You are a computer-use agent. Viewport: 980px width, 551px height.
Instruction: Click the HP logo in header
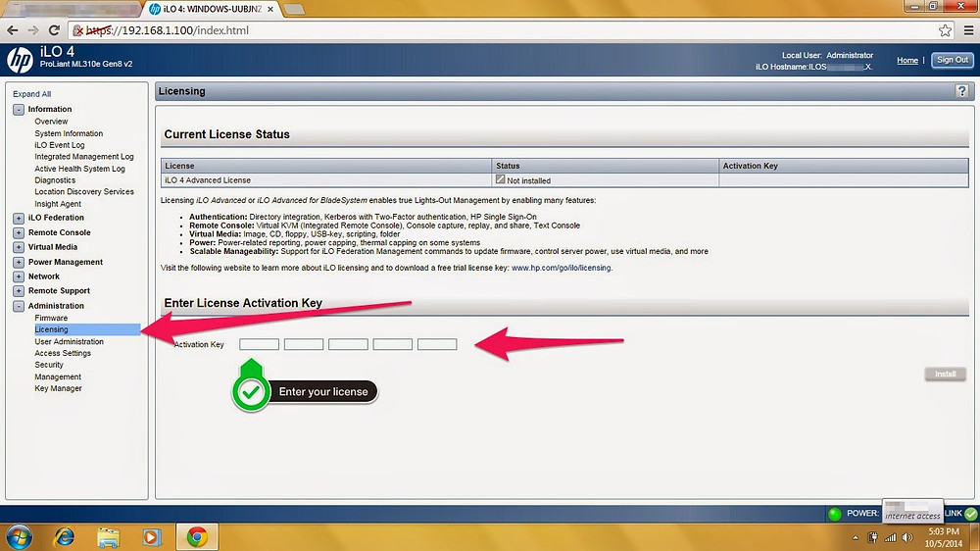(20, 60)
